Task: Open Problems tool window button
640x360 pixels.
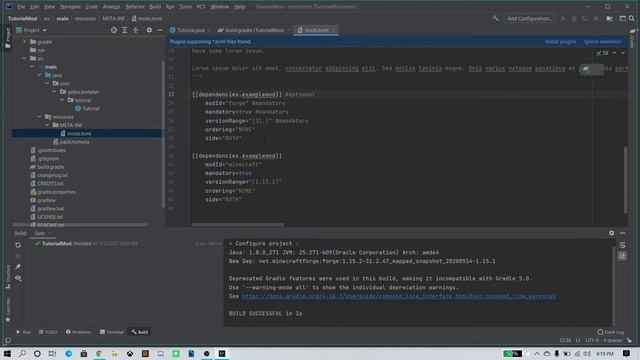Action: coord(78,332)
